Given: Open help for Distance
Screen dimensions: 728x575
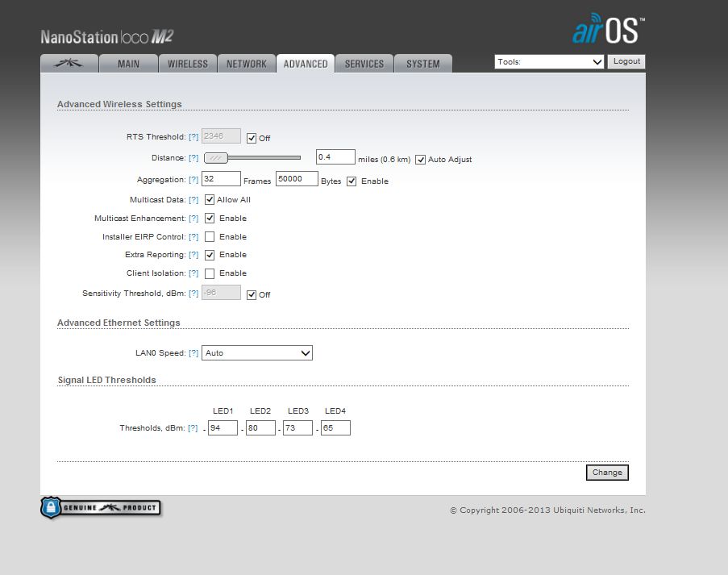Looking at the screenshot, I should pyautogui.click(x=193, y=158).
